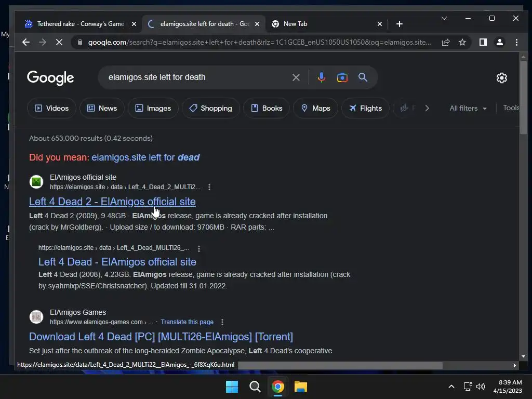This screenshot has height=399, width=532.
Task: Open options for Left_4_Dead_MULTi26 result
Action: pos(199,248)
